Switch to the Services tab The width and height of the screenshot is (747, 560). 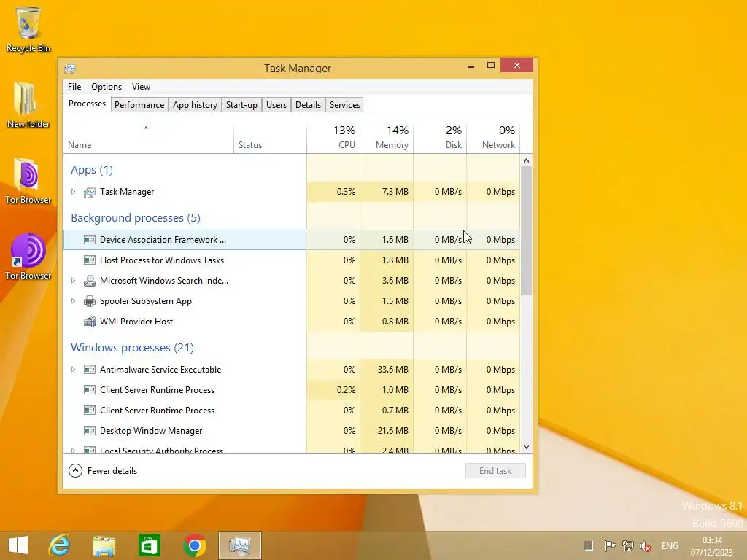pos(345,105)
